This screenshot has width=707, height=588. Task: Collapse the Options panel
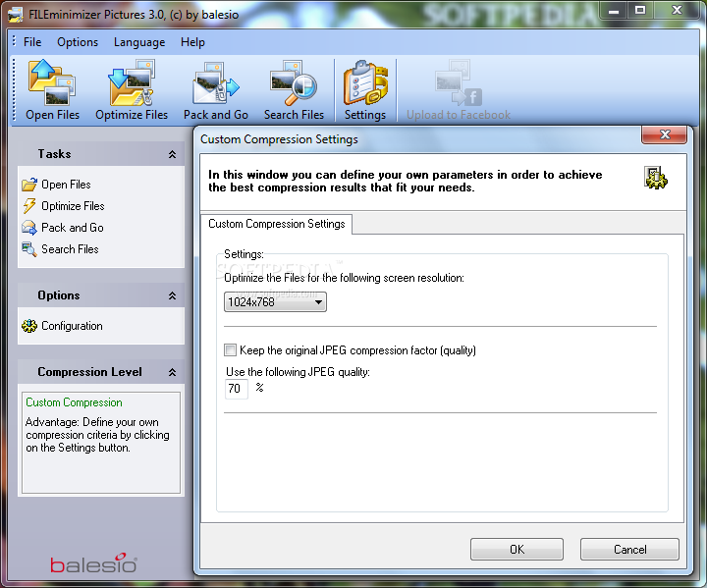172,295
